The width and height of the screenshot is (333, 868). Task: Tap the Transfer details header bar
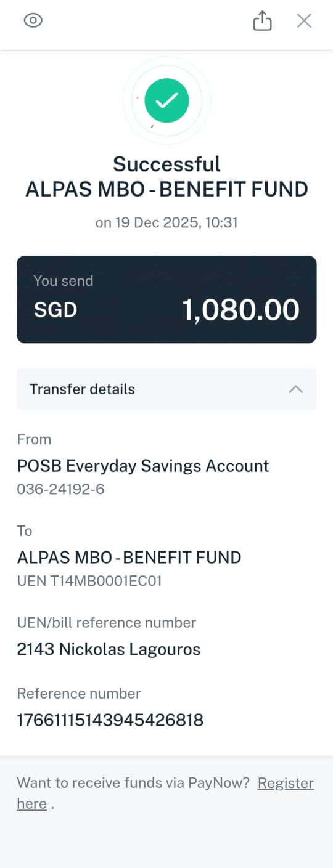click(x=166, y=389)
